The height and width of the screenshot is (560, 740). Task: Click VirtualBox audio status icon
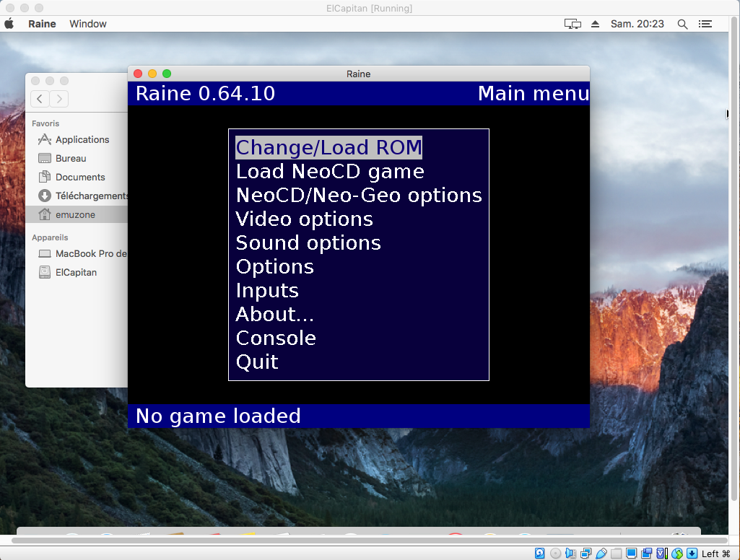570,554
